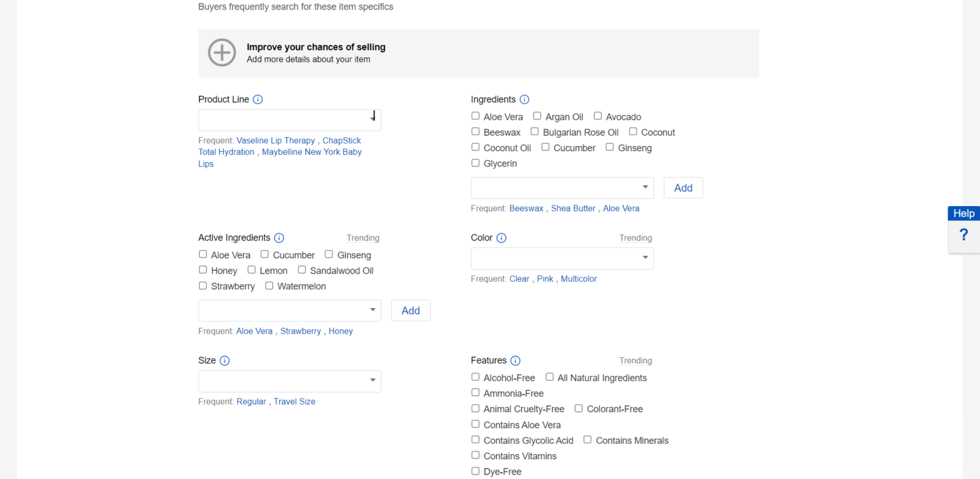Image resolution: width=980 pixels, height=479 pixels.
Task: Check the Watermelon active ingredient
Action: click(x=269, y=286)
